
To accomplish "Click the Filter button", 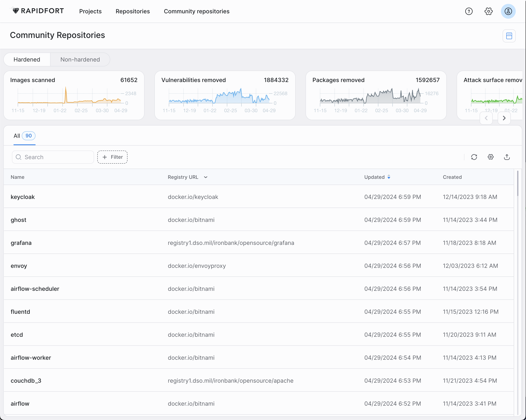I will (x=112, y=157).
